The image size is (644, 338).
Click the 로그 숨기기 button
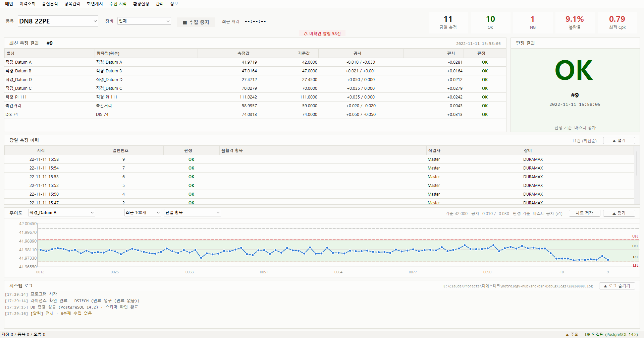point(617,286)
